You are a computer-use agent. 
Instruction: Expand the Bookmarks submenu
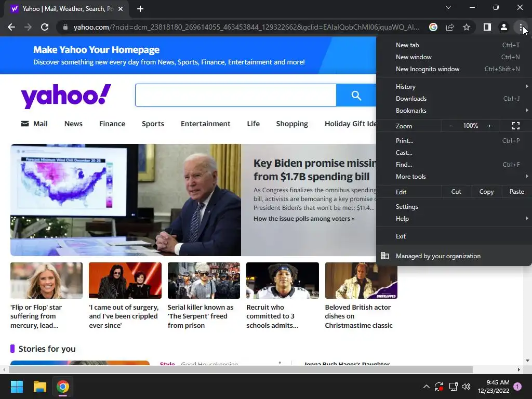pyautogui.click(x=454, y=110)
